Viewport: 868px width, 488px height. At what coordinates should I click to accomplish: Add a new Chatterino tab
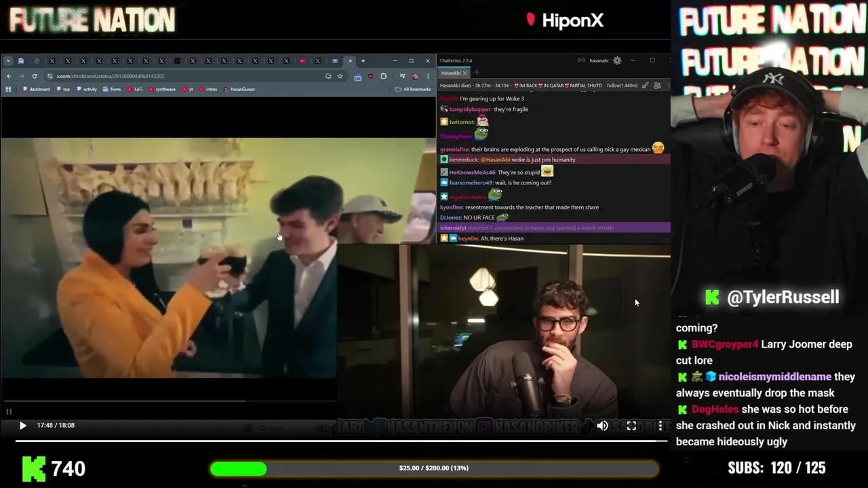(x=476, y=73)
